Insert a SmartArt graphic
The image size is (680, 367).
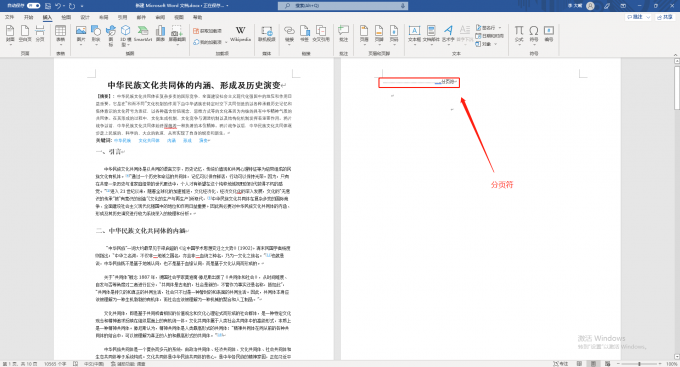tap(143, 34)
